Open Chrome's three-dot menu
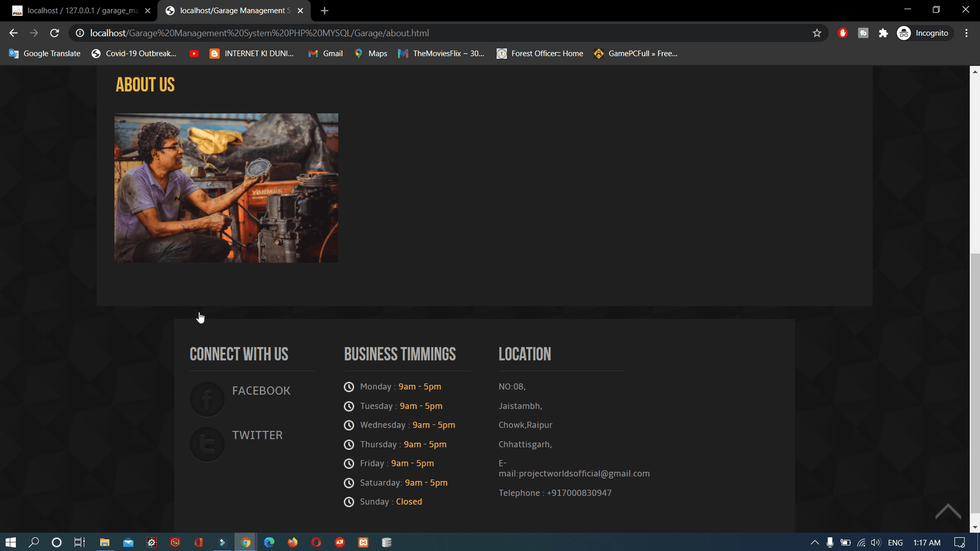Image resolution: width=980 pixels, height=551 pixels. (x=966, y=33)
